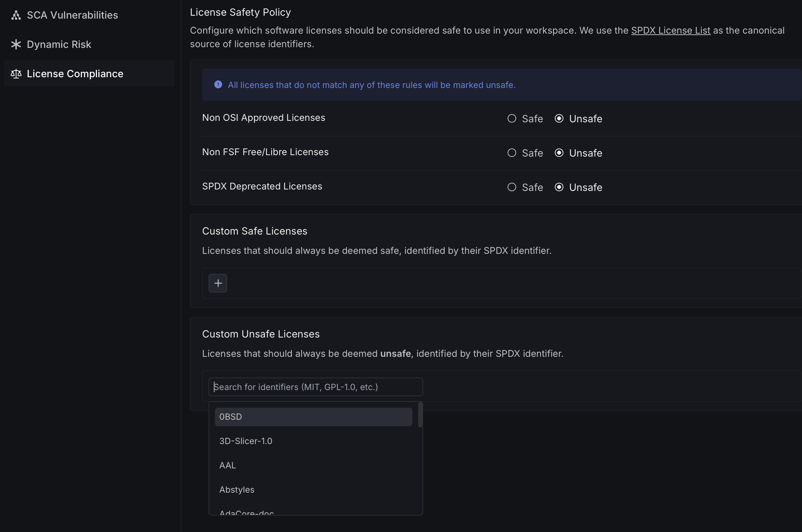Select Unsafe for Non FSF Free/Libre Licenses
802x532 pixels.
point(559,153)
